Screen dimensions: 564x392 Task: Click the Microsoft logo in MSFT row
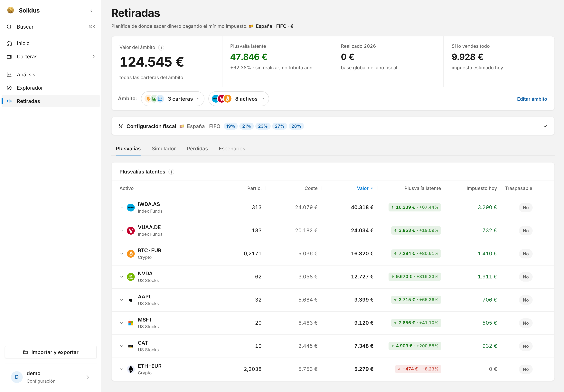pyautogui.click(x=131, y=323)
